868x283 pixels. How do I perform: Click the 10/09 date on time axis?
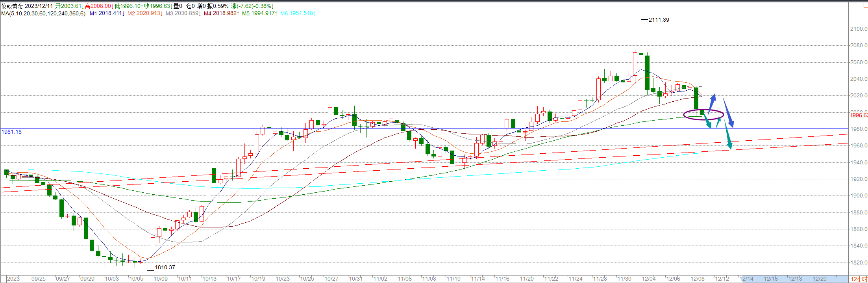click(x=160, y=279)
